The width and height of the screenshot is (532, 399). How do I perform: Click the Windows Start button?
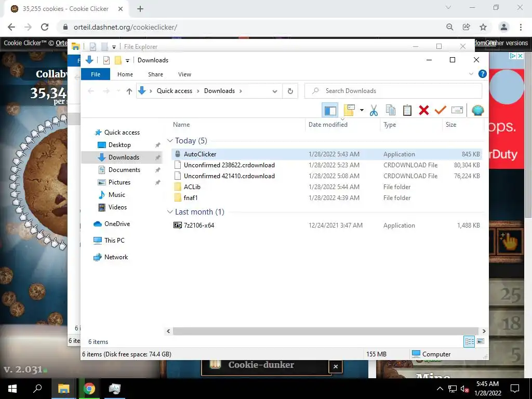point(12,389)
